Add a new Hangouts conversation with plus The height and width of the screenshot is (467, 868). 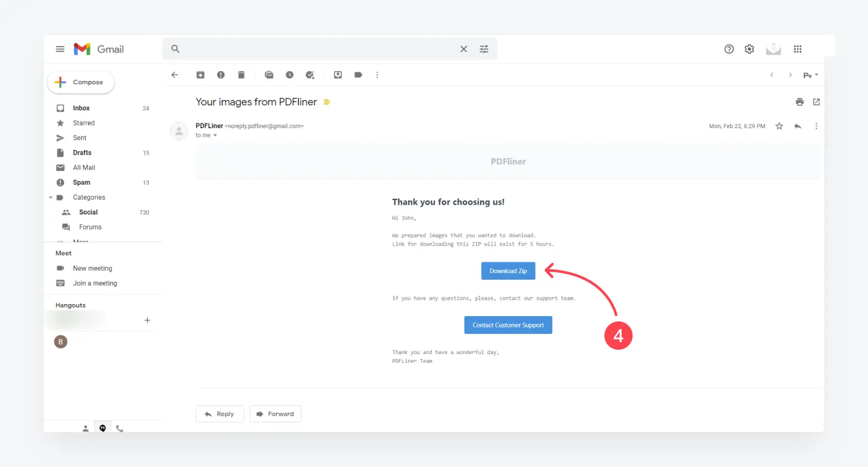pyautogui.click(x=147, y=320)
